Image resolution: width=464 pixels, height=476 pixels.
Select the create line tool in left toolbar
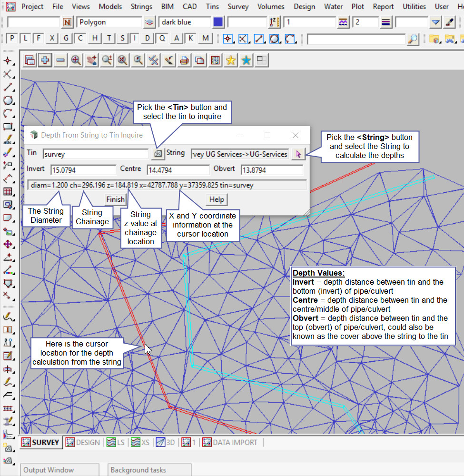8,87
